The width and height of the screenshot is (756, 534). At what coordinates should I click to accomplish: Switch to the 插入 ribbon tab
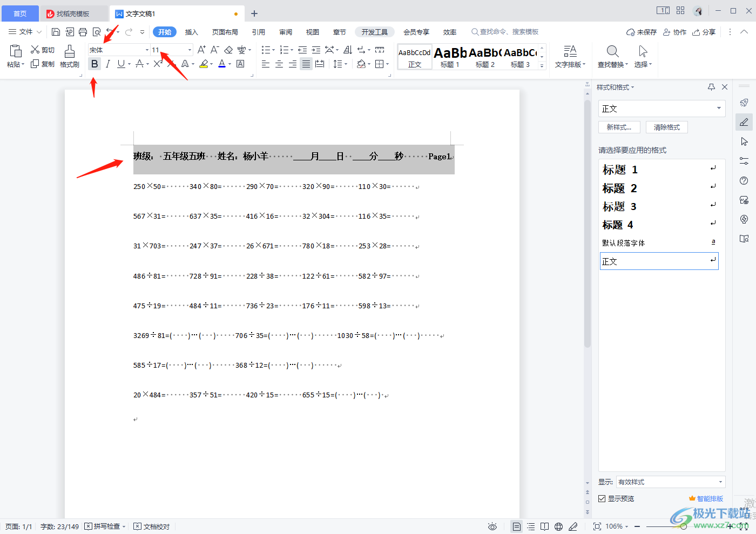coord(192,32)
